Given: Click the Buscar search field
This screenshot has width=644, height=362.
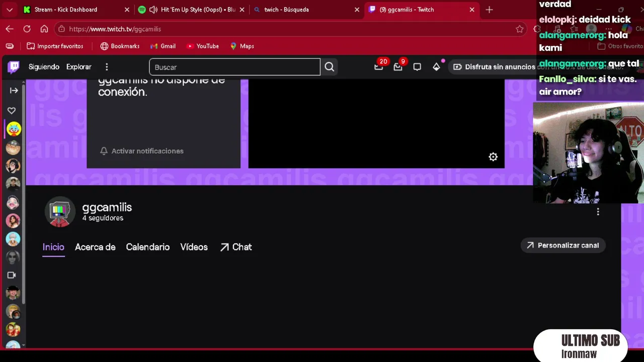Looking at the screenshot, I should click(x=234, y=67).
